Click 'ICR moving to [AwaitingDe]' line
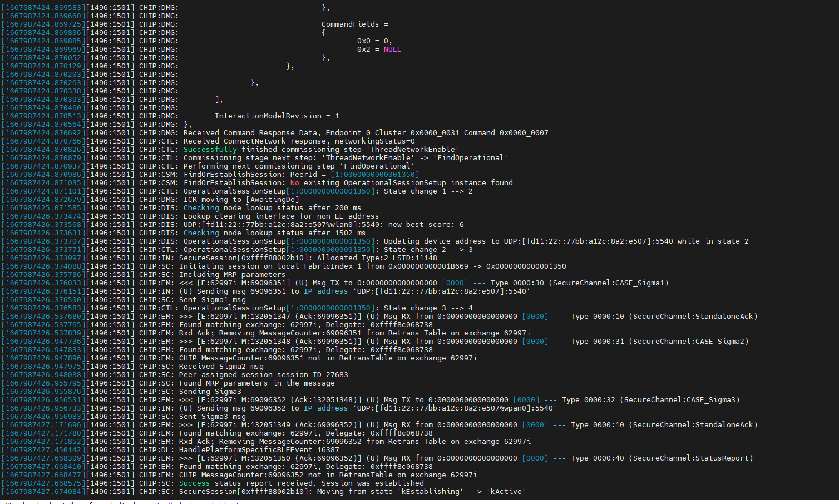Image resolution: width=839 pixels, height=504 pixels. tap(241, 200)
